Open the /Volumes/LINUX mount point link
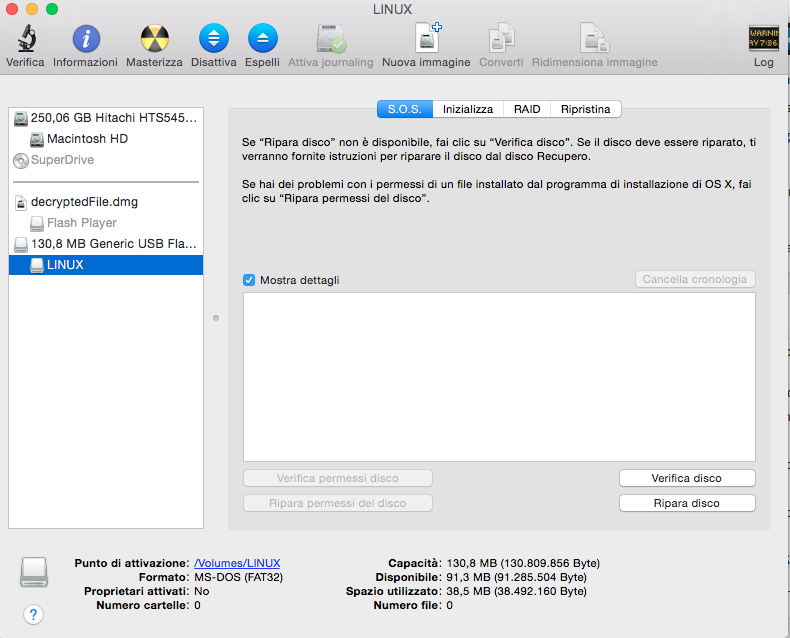The width and height of the screenshot is (790, 638). click(237, 563)
